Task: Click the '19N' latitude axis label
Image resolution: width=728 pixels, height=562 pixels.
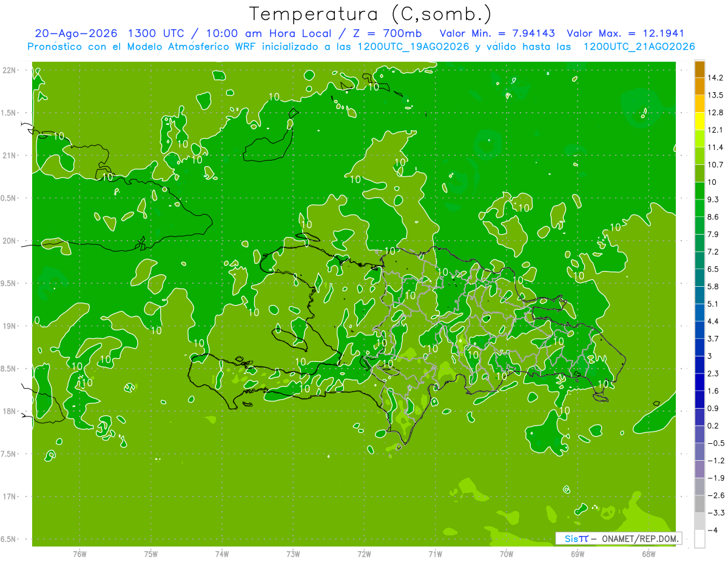Action: 10,326
